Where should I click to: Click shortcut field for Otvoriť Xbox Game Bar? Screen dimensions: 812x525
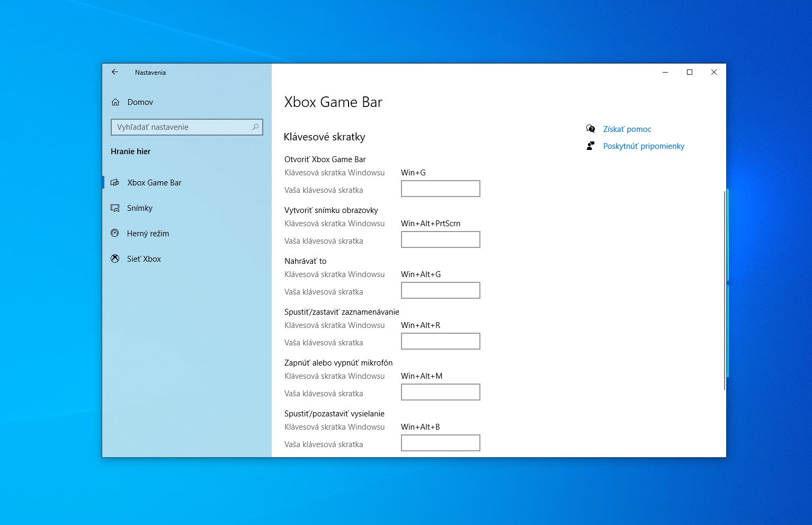(441, 189)
